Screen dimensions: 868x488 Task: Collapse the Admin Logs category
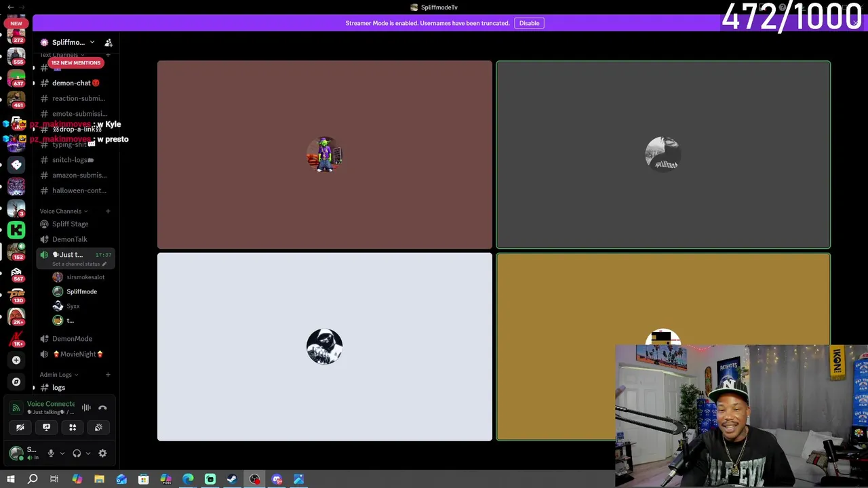coord(58,375)
